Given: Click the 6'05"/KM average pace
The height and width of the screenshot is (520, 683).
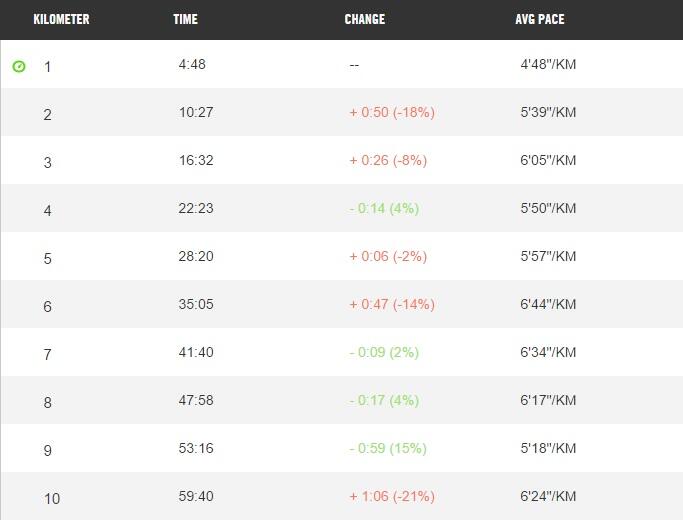Looking at the screenshot, I should [x=548, y=160].
